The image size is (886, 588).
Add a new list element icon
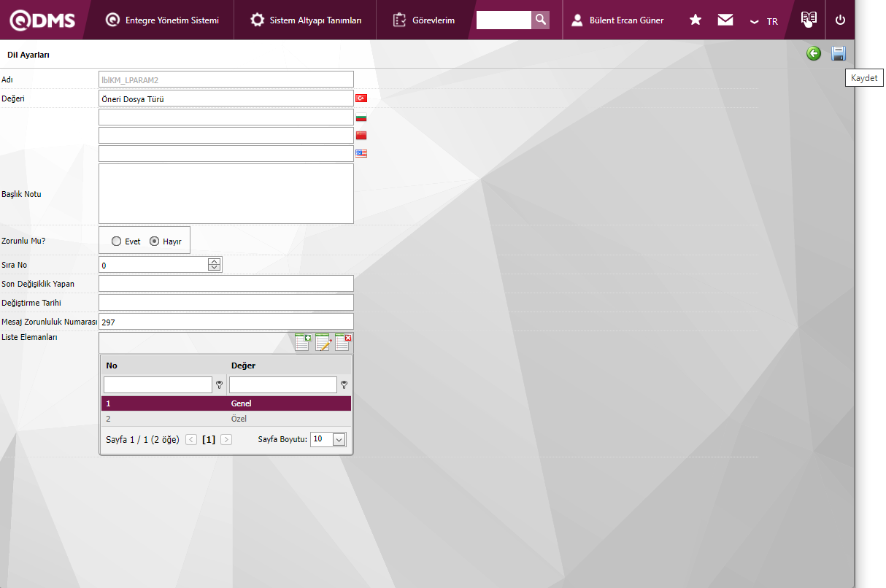303,342
